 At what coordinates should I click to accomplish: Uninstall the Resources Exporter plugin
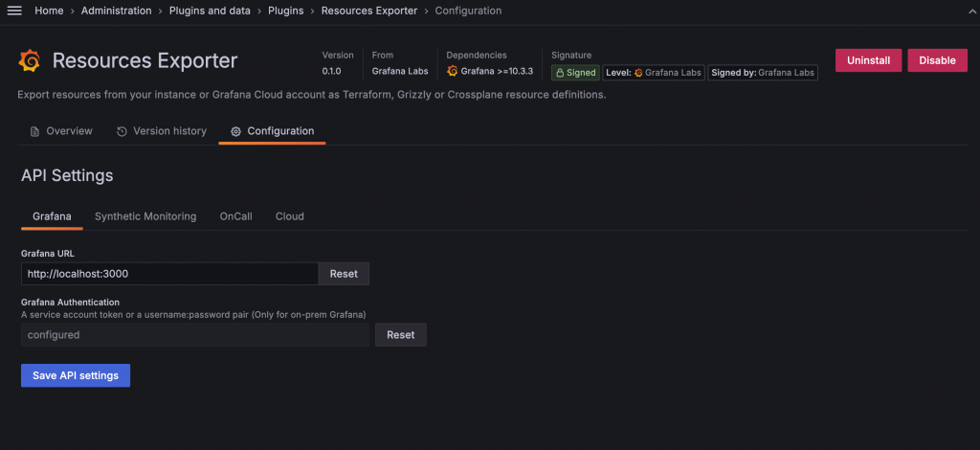point(868,60)
